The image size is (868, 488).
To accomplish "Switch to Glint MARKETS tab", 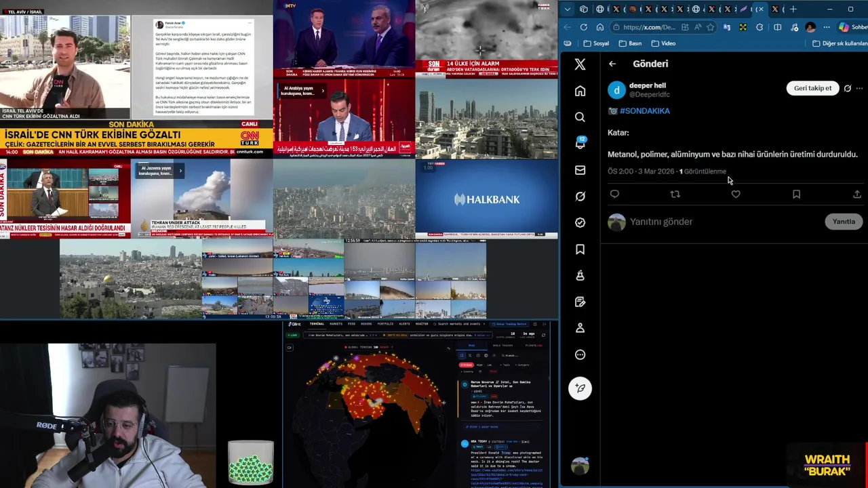I will pos(336,324).
